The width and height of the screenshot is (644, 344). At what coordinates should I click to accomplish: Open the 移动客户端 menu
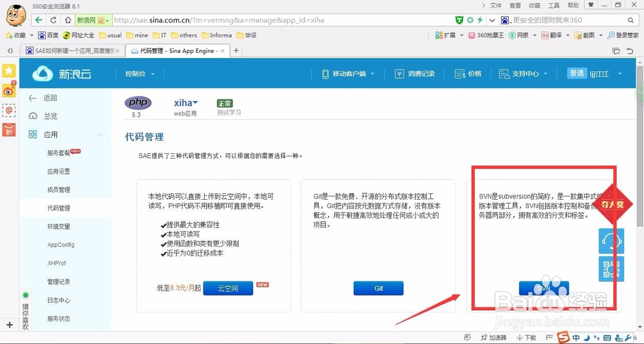(348, 74)
